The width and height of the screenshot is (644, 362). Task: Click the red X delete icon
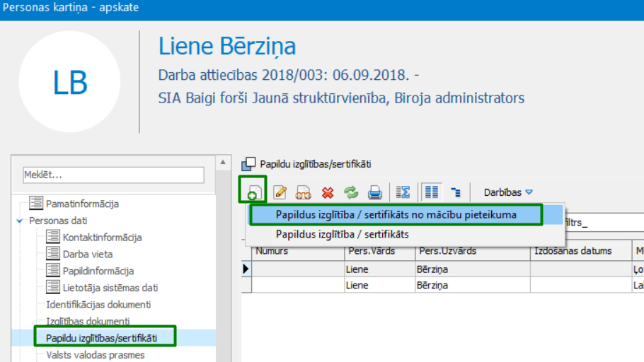(x=328, y=192)
